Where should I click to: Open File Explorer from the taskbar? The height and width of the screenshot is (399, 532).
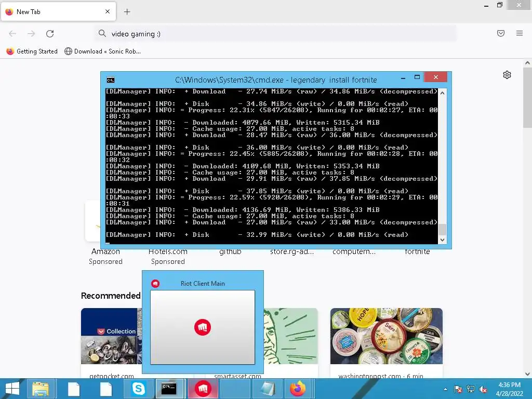click(x=41, y=389)
